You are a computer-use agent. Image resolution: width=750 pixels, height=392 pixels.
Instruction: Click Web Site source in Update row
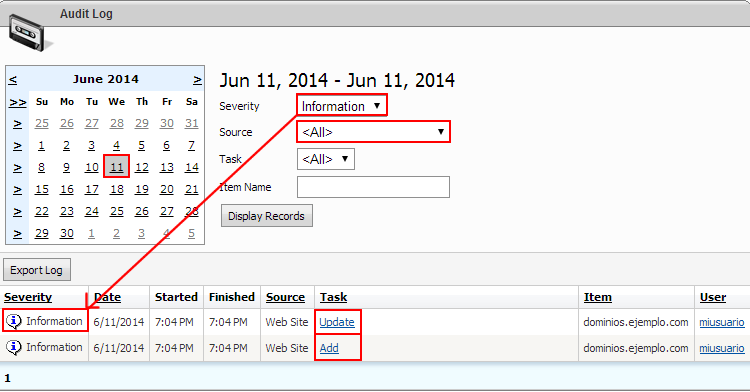tap(287, 322)
